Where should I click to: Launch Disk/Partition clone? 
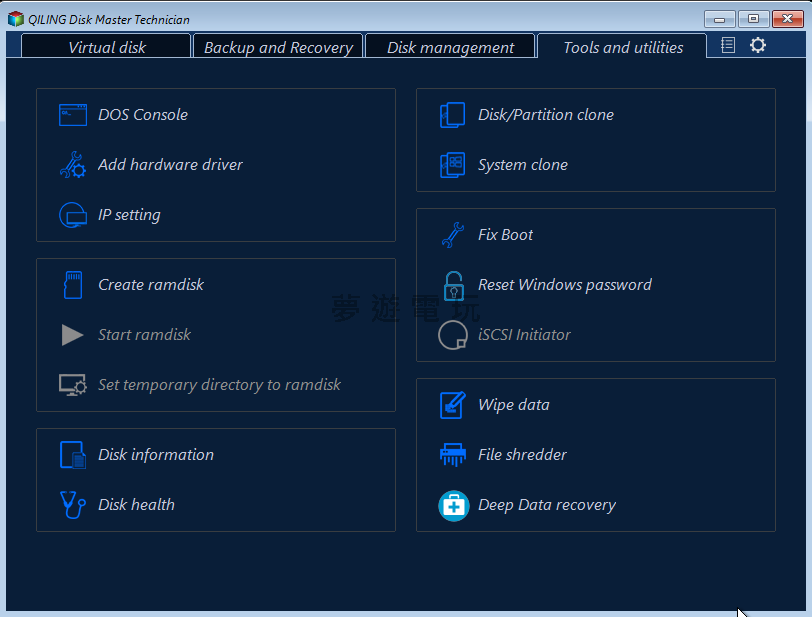545,115
